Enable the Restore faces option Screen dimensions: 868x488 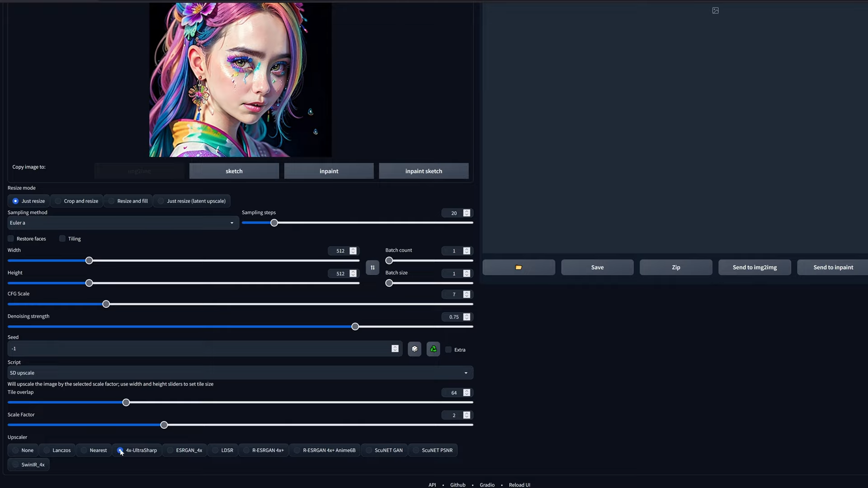coord(10,238)
